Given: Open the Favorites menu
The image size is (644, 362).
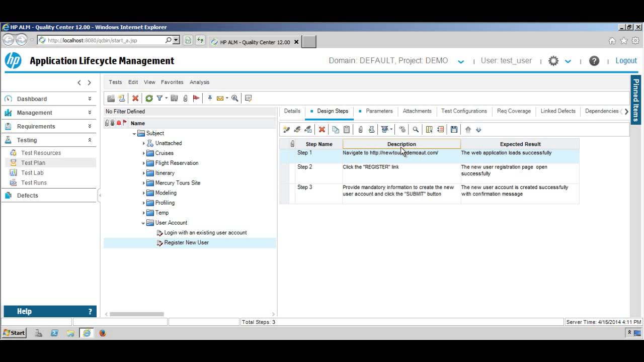Looking at the screenshot, I should pyautogui.click(x=172, y=82).
